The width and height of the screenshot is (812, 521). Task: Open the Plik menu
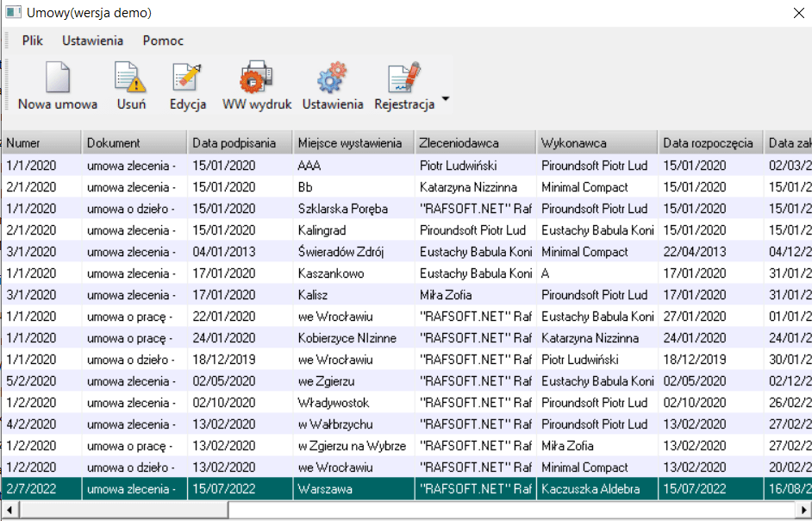pyautogui.click(x=33, y=41)
